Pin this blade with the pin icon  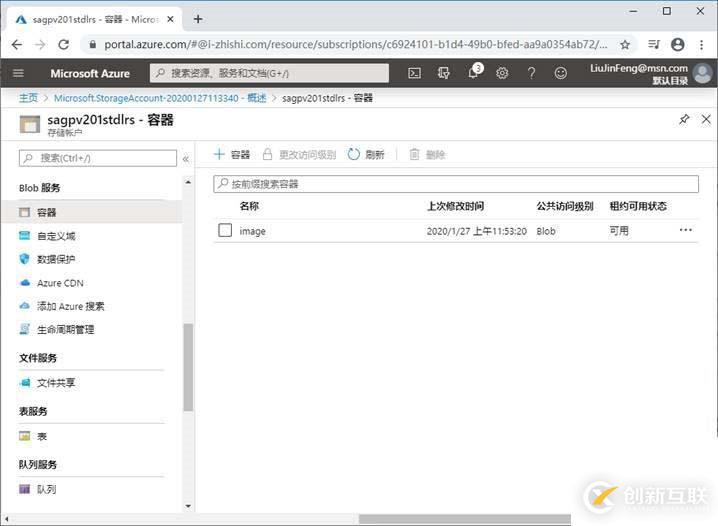pos(684,120)
